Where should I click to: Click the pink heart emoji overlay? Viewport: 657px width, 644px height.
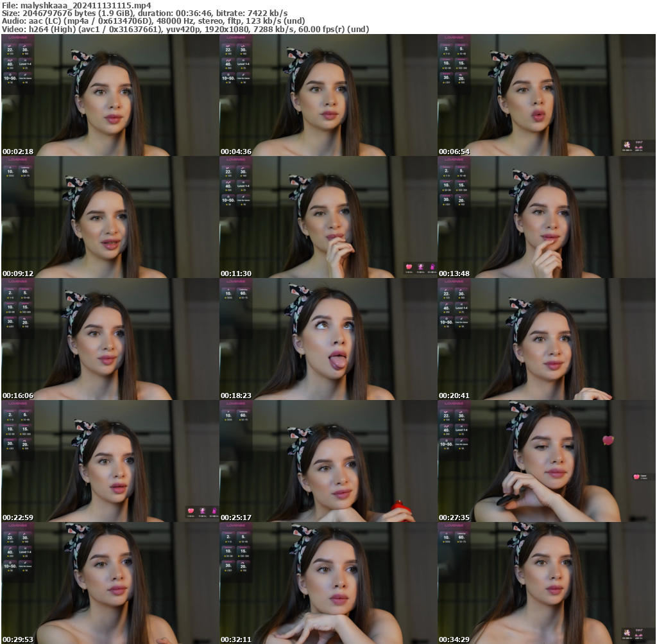point(409,266)
